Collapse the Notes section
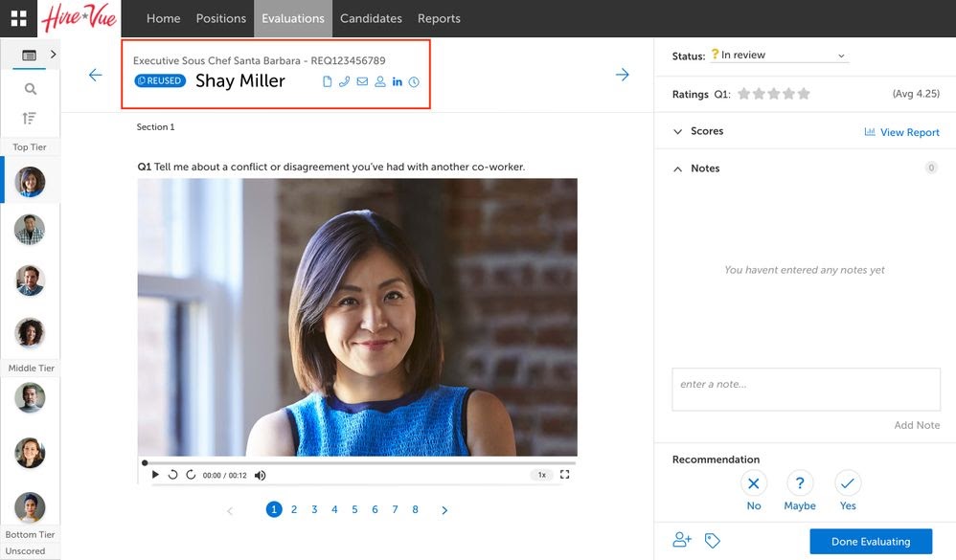 [x=679, y=168]
